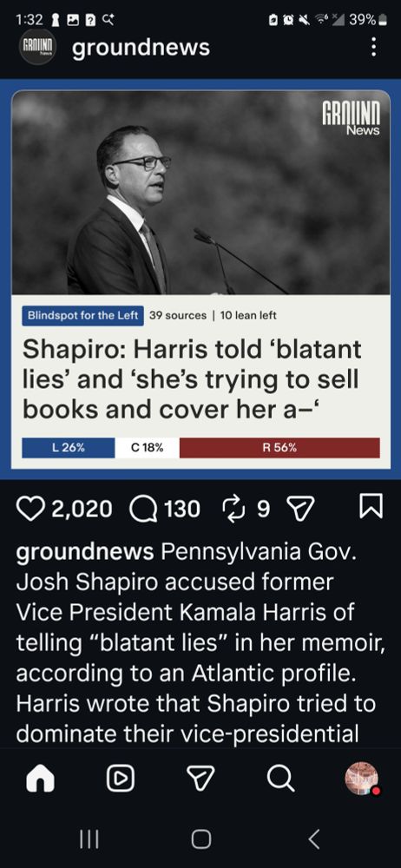
Task: Tap the 2,020 likes count
Action: click(x=82, y=508)
